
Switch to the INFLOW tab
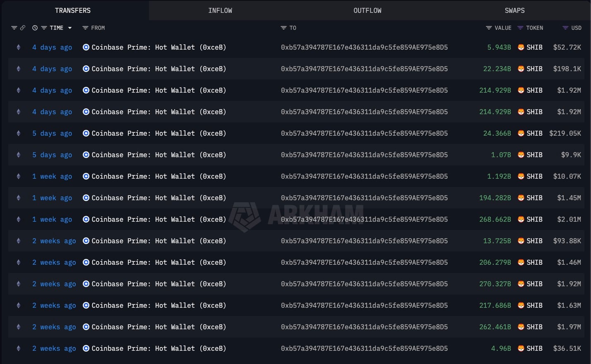[220, 10]
